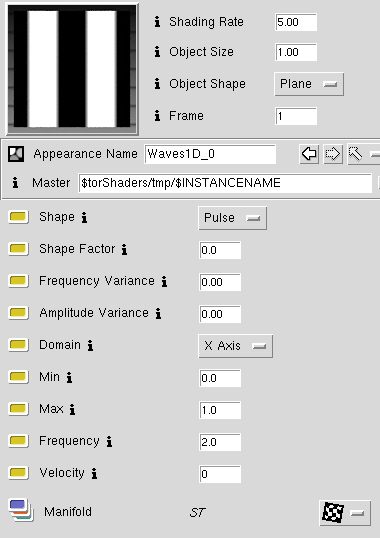Toggle the yellow connection button for Shape
This screenshot has height=538, width=380.
(18, 217)
